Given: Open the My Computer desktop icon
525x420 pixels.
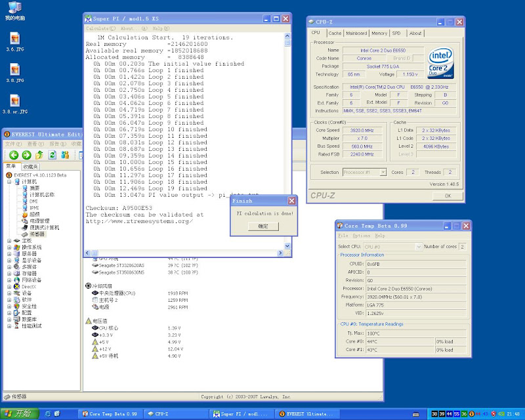Looking at the screenshot, I should point(14,8).
